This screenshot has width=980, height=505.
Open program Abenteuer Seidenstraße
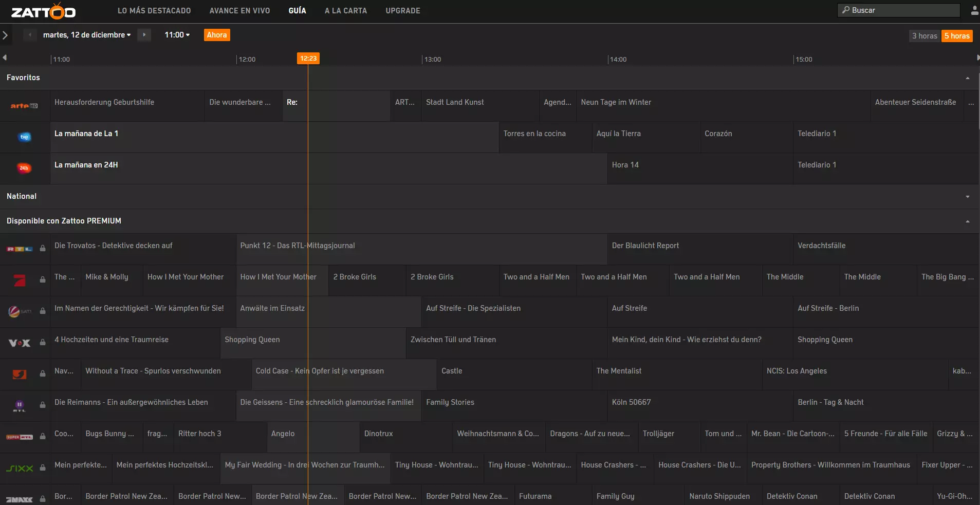917,106
